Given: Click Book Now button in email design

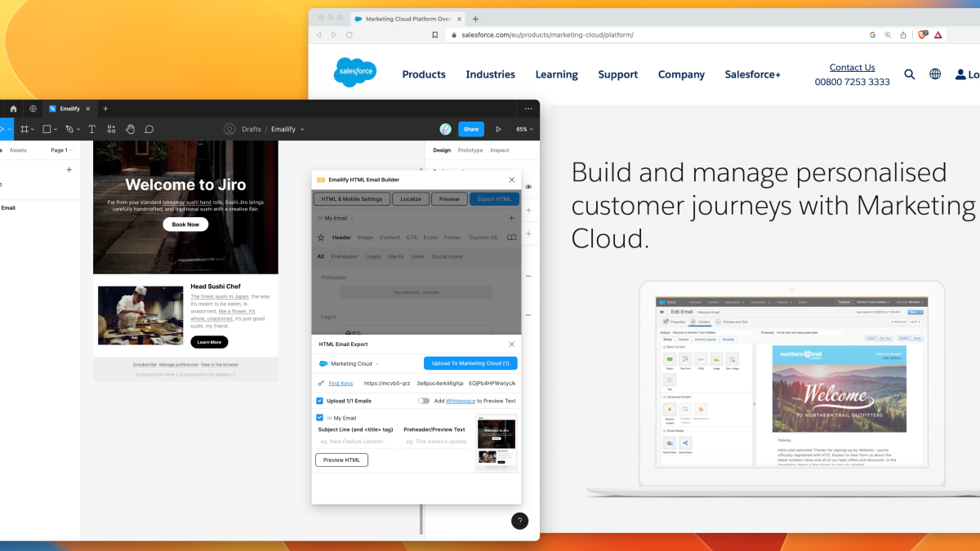Looking at the screenshot, I should coord(185,224).
